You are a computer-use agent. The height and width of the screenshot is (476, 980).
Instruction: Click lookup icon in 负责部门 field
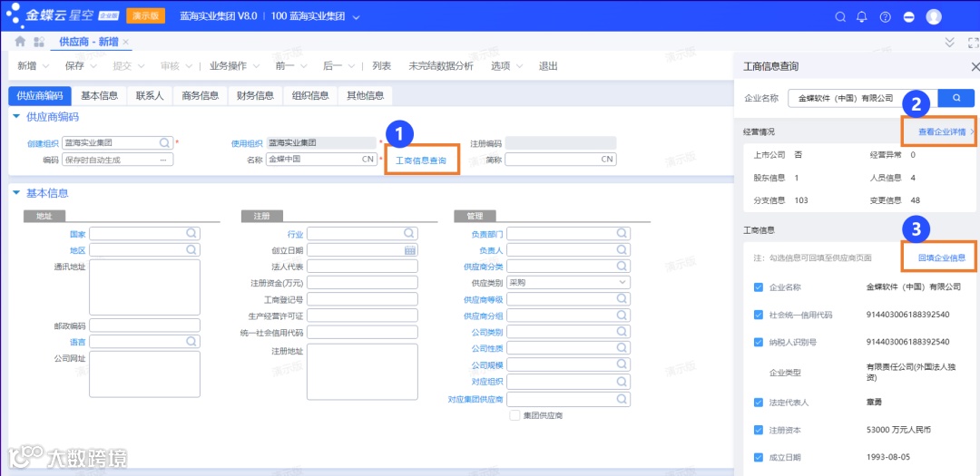pos(622,234)
